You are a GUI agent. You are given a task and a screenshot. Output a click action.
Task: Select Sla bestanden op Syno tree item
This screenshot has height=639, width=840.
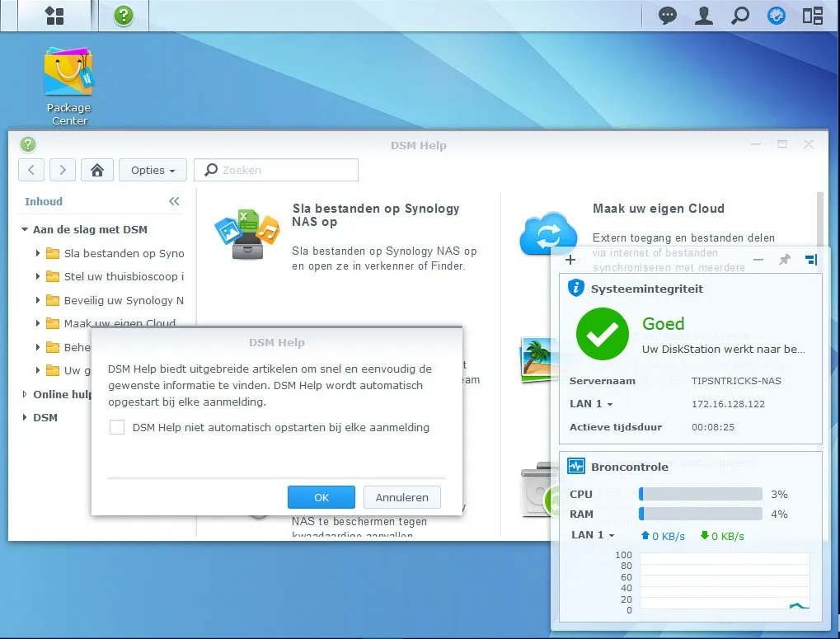124,253
